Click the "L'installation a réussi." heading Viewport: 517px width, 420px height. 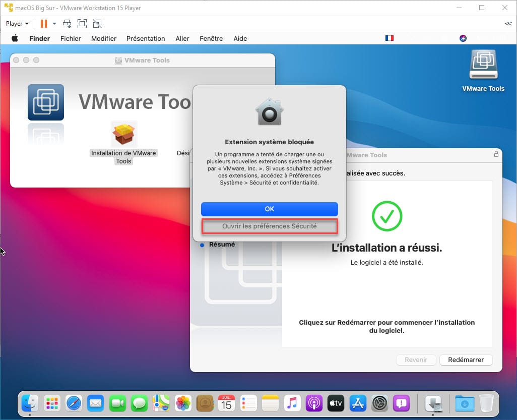387,248
